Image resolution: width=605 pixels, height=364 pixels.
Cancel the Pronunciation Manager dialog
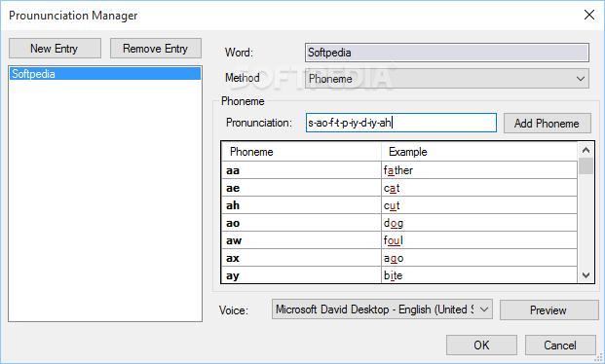pyautogui.click(x=560, y=346)
